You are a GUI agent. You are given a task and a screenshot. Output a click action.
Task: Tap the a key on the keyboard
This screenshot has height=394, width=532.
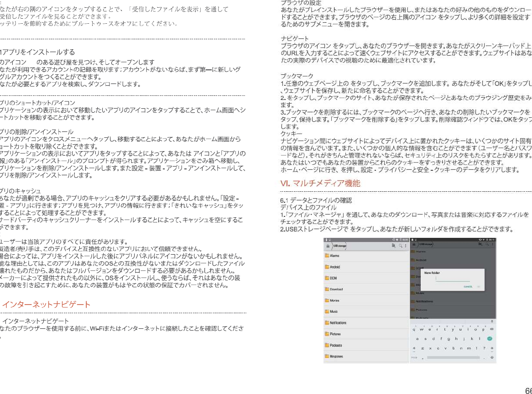[417, 339]
